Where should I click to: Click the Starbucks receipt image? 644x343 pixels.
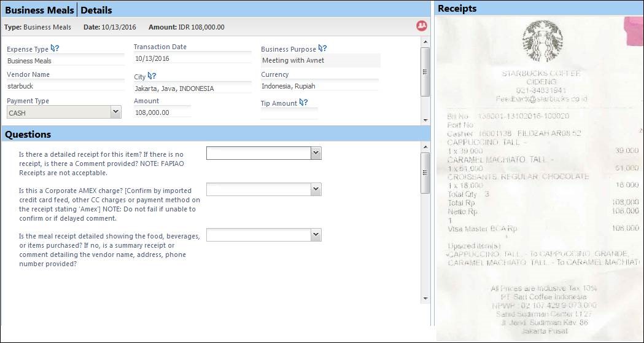[x=539, y=178]
